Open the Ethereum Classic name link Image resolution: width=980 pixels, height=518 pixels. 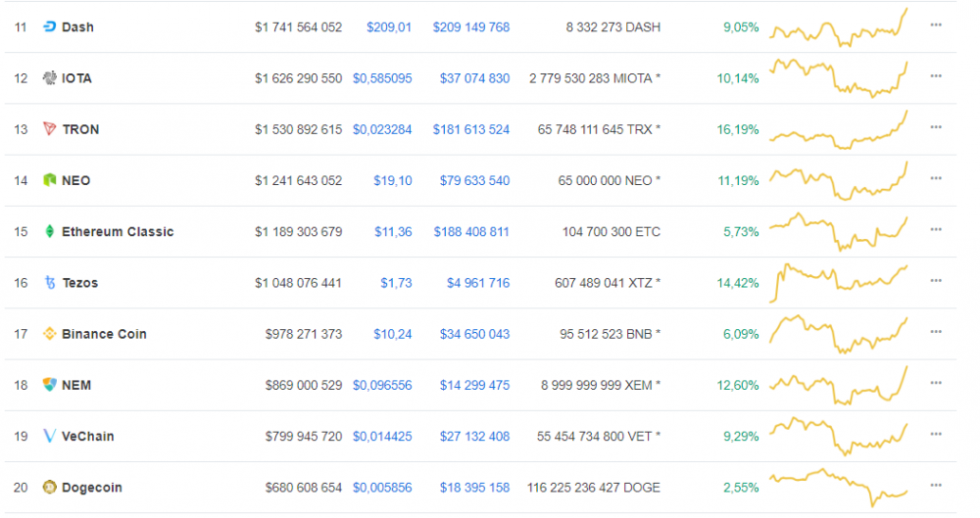(118, 232)
